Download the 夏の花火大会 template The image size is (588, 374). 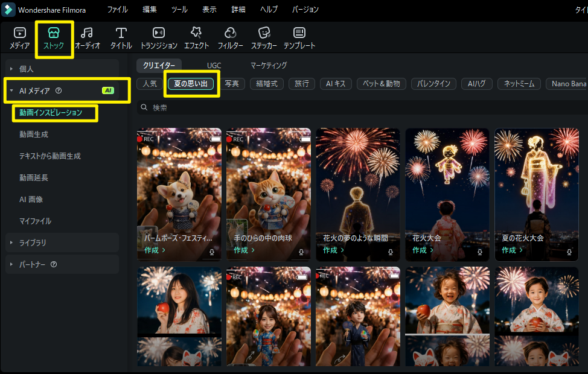569,252
